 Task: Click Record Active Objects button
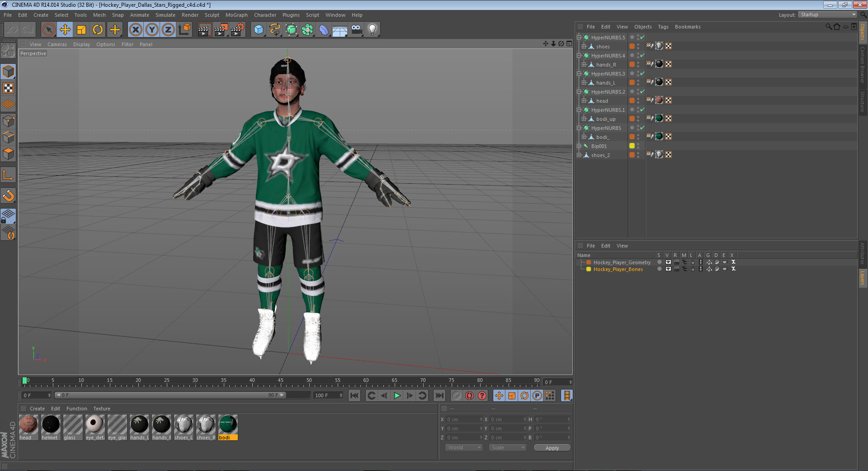click(x=457, y=395)
